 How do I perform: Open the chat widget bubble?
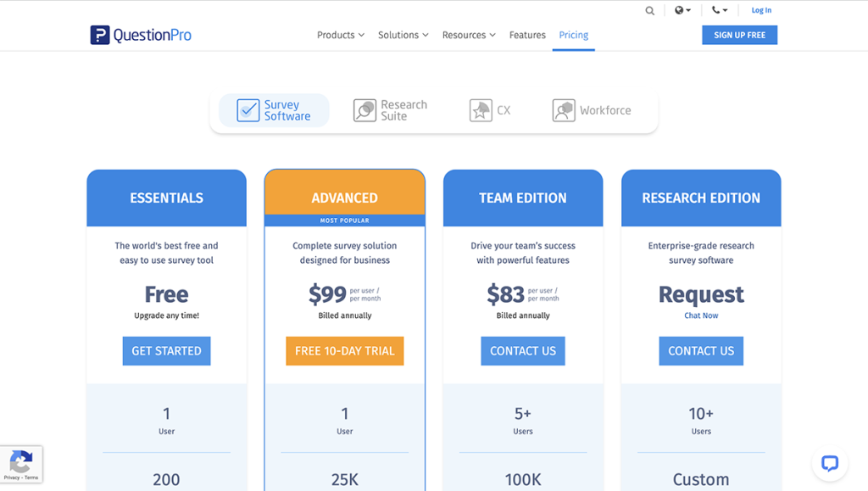point(829,464)
